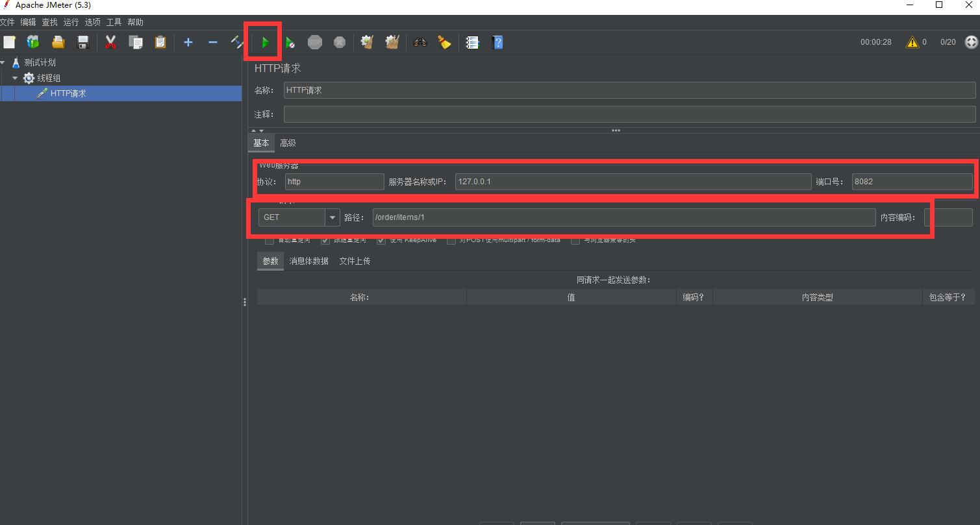Click the Toggle enable/disable toolbar icon
The width and height of the screenshot is (980, 525).
pos(236,42)
